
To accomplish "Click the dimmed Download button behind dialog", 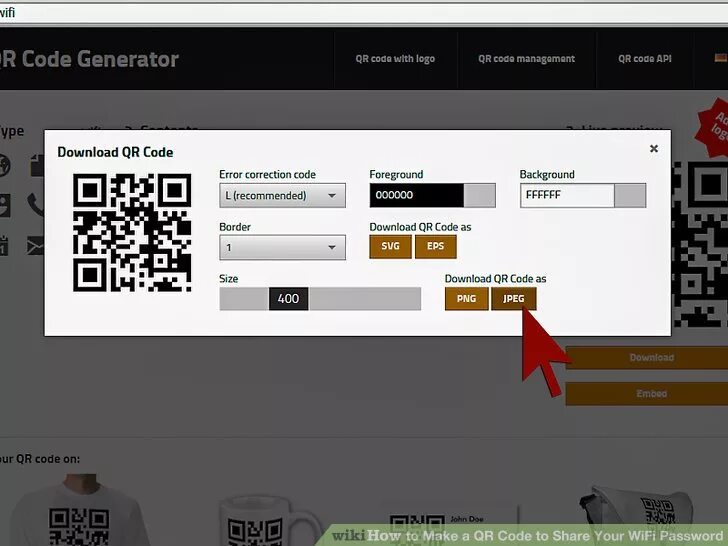I will pyautogui.click(x=647, y=358).
